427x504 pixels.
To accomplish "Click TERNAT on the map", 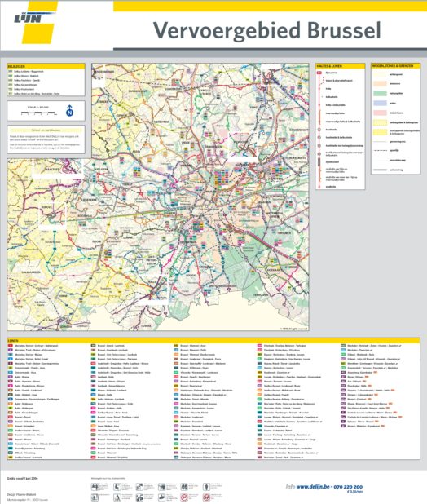I will 127,184.
